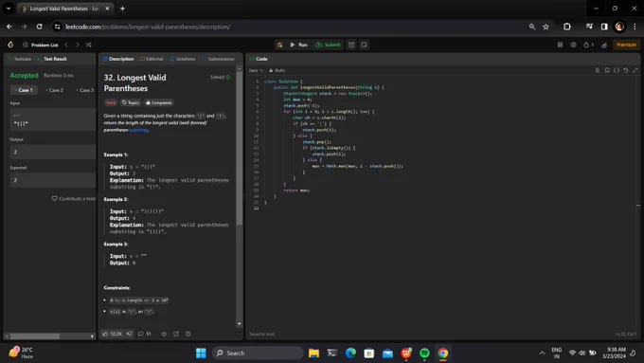Switch to the Testcase tab
This screenshot has height=363, width=644.
click(x=20, y=59)
